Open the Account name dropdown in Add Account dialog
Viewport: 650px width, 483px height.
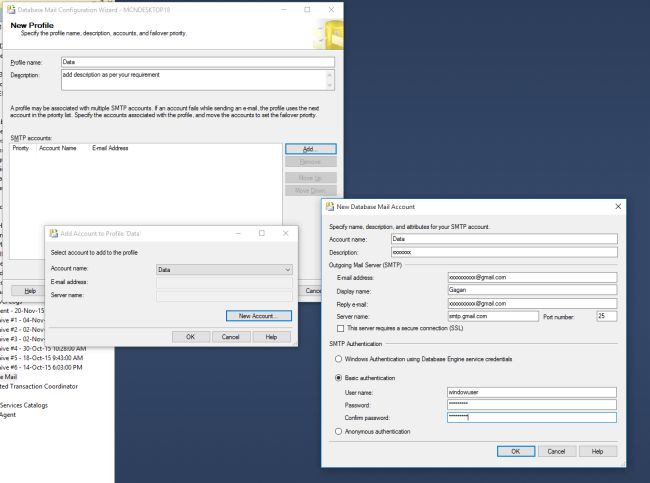point(224,269)
